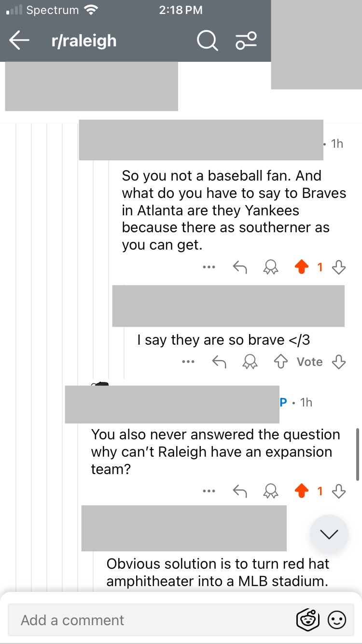The image size is (362, 644).
Task: Jump to next comment with chevron button
Action: (329, 534)
